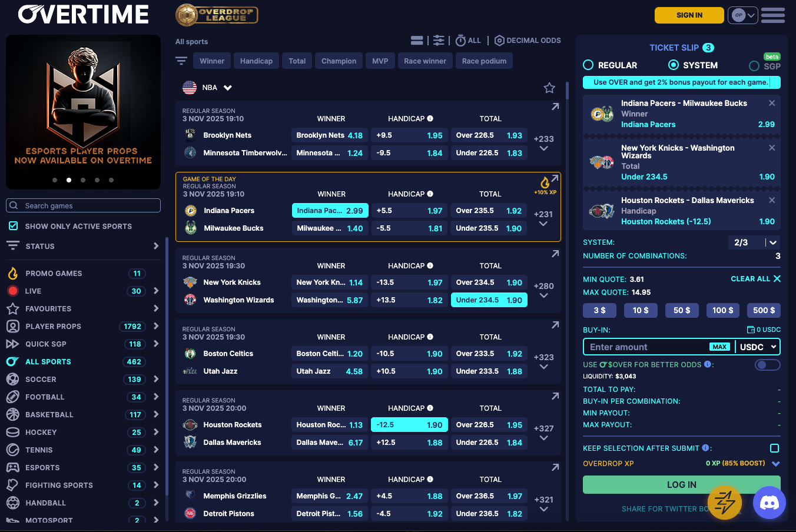This screenshot has width=796, height=532.
Task: Click the handicap info icon in Brooklyn Nets game
Action: (x=430, y=118)
